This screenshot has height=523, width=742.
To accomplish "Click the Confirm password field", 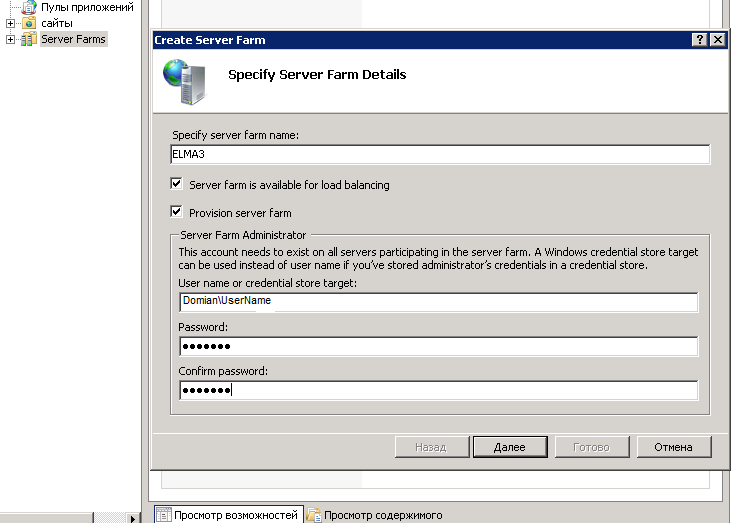I will click(x=438, y=390).
